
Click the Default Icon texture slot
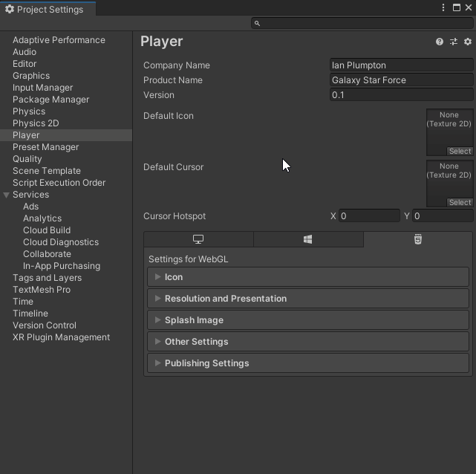click(x=449, y=132)
